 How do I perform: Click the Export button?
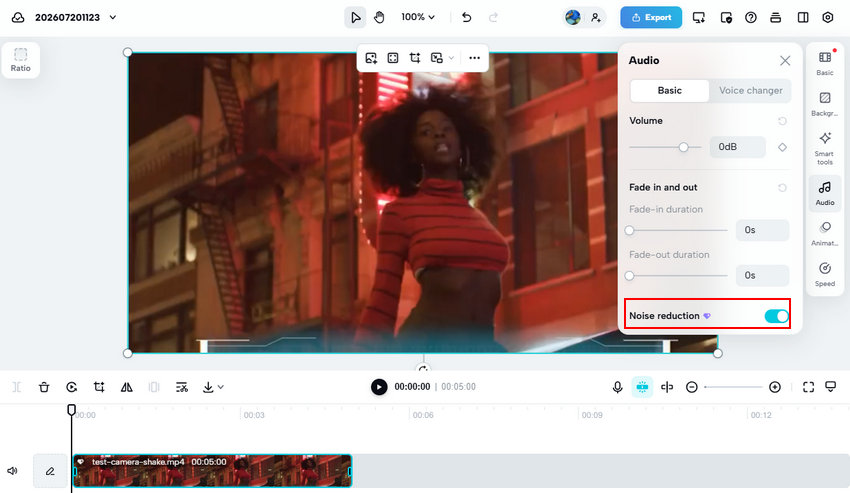[651, 17]
